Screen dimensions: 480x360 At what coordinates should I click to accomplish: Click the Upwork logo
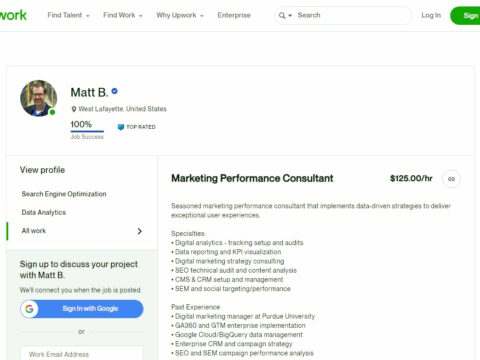click(x=13, y=15)
